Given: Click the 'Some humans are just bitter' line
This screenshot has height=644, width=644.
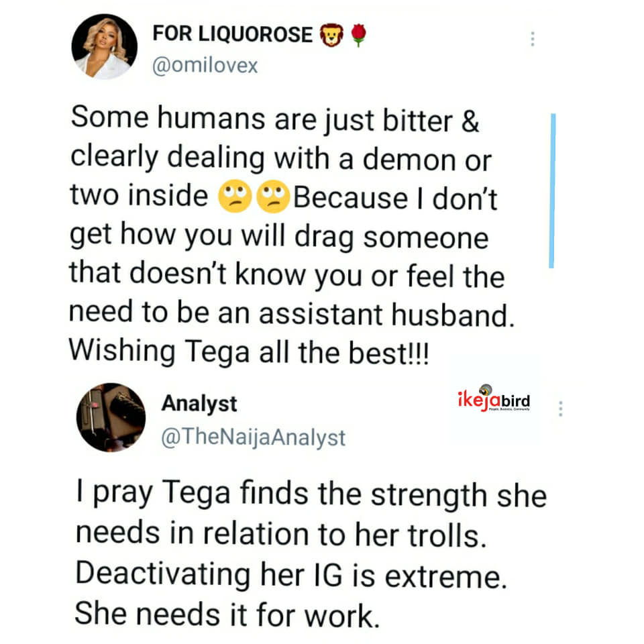Looking at the screenshot, I should tap(275, 119).
